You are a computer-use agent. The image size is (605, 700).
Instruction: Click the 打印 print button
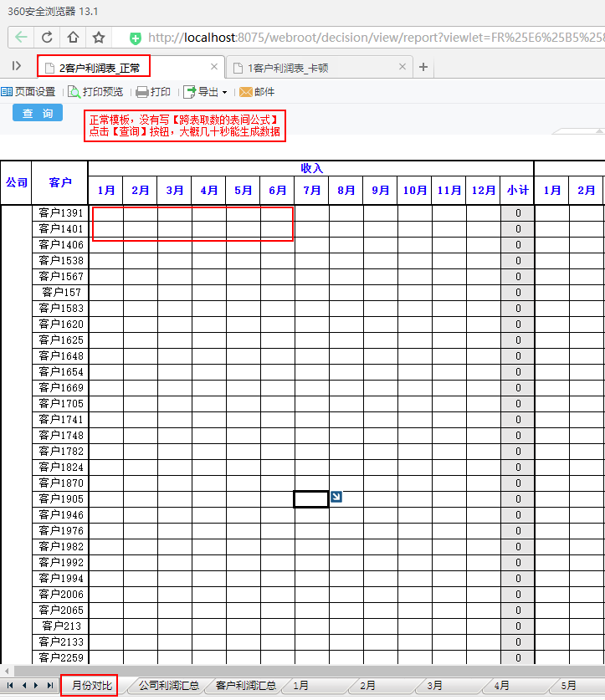pos(153,92)
